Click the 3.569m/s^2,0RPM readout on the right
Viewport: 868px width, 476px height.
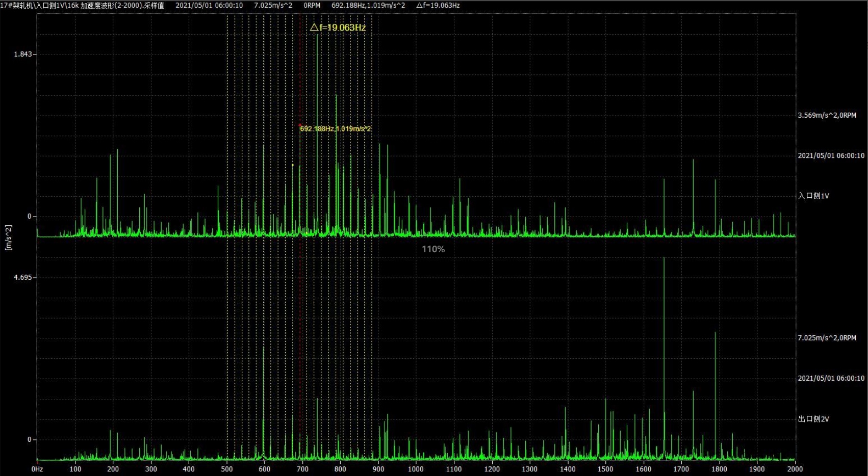point(827,115)
